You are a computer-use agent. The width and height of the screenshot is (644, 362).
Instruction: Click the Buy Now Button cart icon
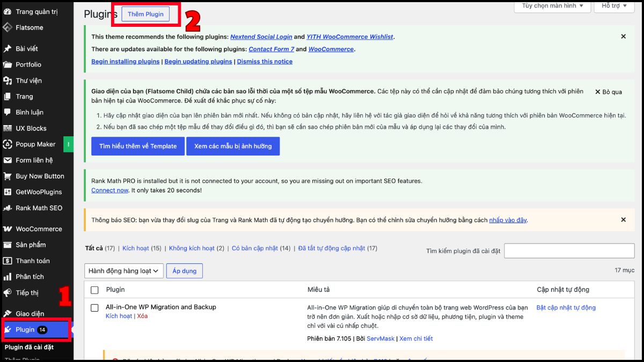tap(8, 176)
